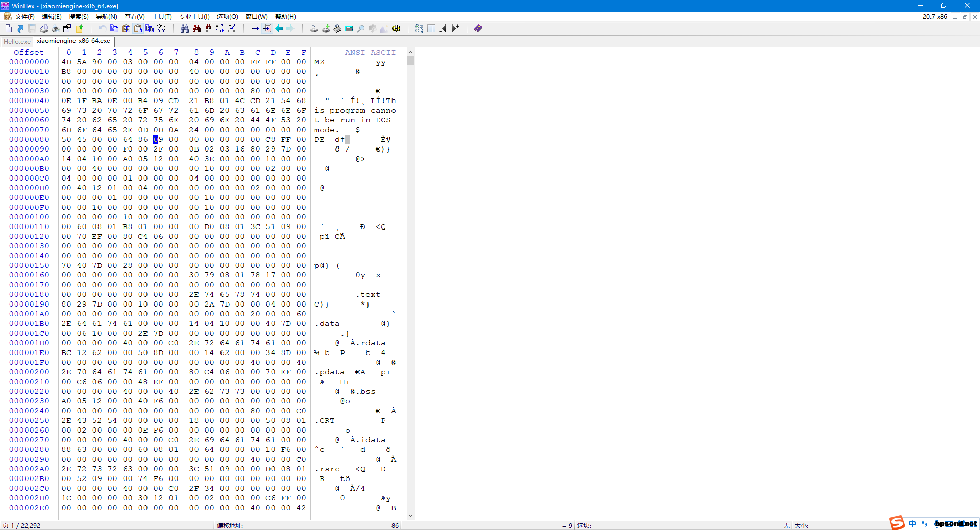Click status bar page 1 / 22,292
The height and width of the screenshot is (530, 980).
21,525
